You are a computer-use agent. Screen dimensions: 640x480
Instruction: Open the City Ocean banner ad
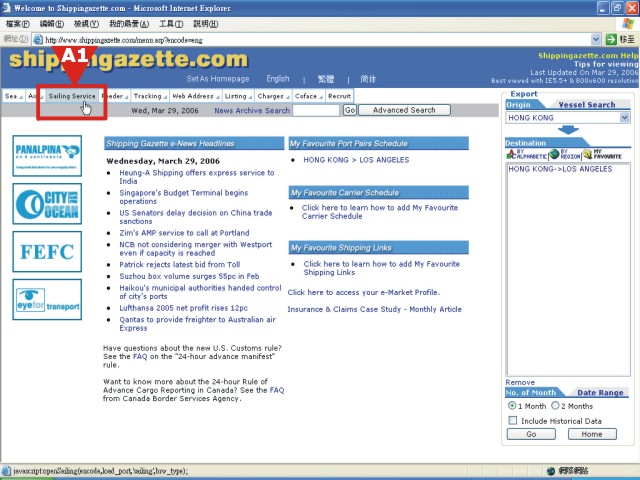(47, 204)
